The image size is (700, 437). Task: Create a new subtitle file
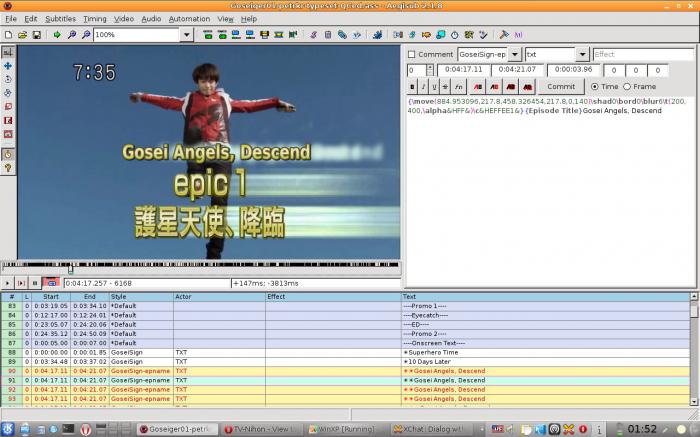pos(8,34)
